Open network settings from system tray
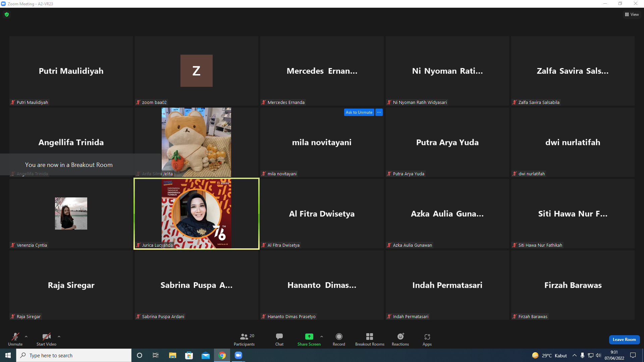The width and height of the screenshot is (644, 362). 591,355
